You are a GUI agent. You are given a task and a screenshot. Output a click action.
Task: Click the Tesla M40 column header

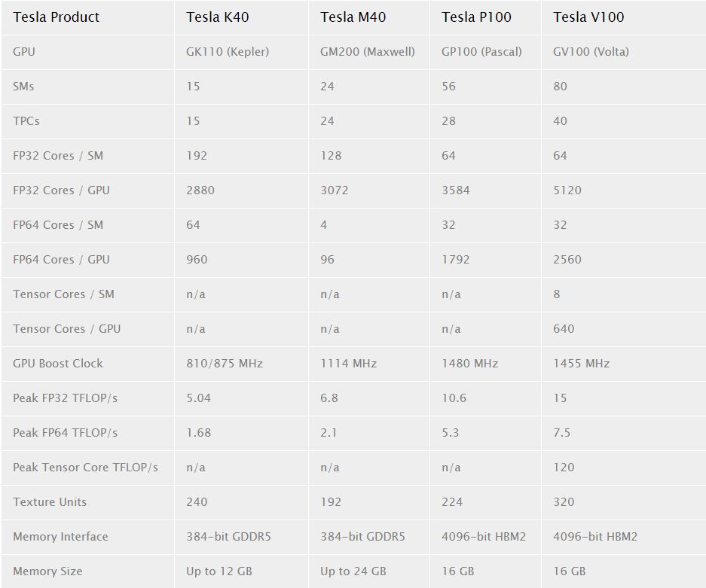click(x=353, y=17)
